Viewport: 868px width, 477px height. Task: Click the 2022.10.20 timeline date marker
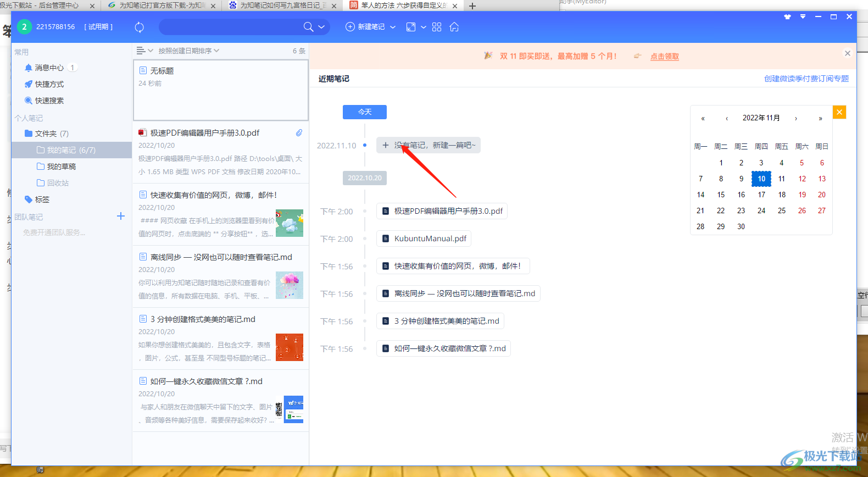pos(365,178)
